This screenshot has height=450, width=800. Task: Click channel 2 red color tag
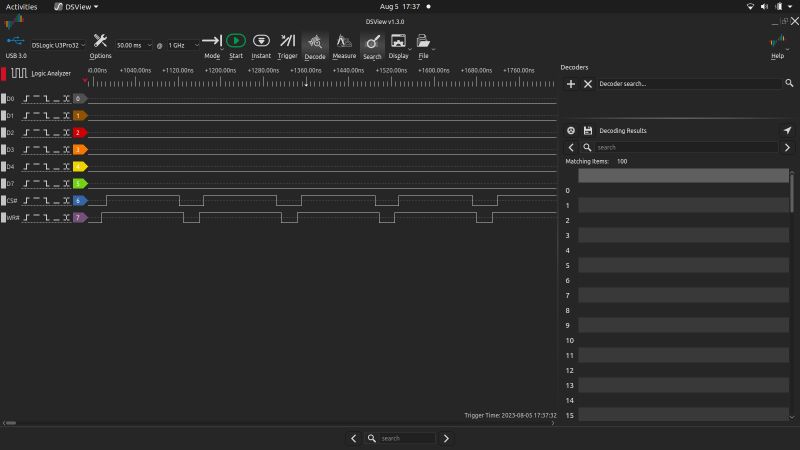tap(80, 133)
